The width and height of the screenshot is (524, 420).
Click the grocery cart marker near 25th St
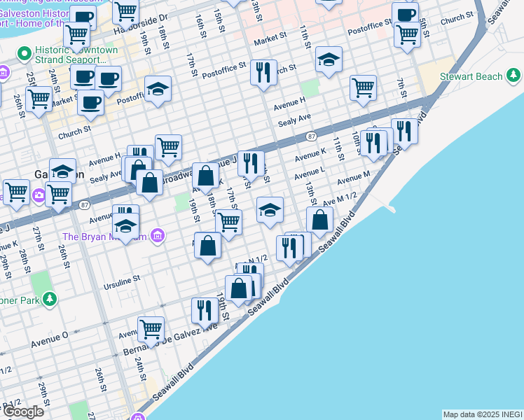coord(39,99)
